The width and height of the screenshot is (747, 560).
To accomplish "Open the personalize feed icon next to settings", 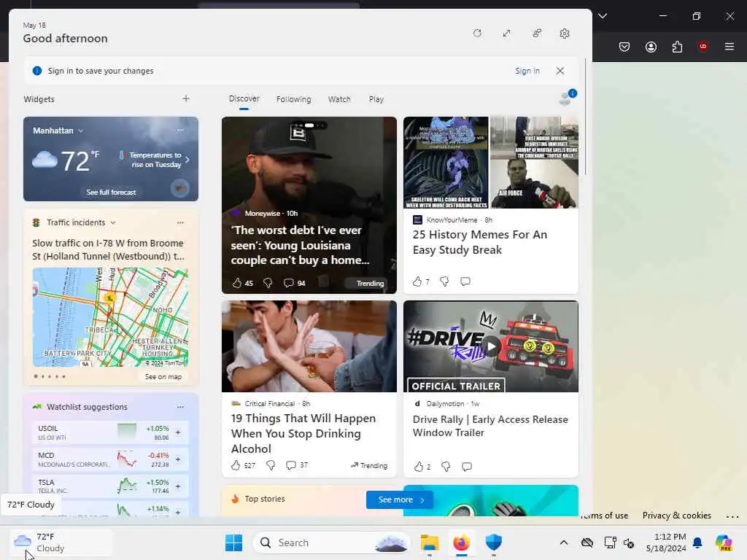I will 537,34.
